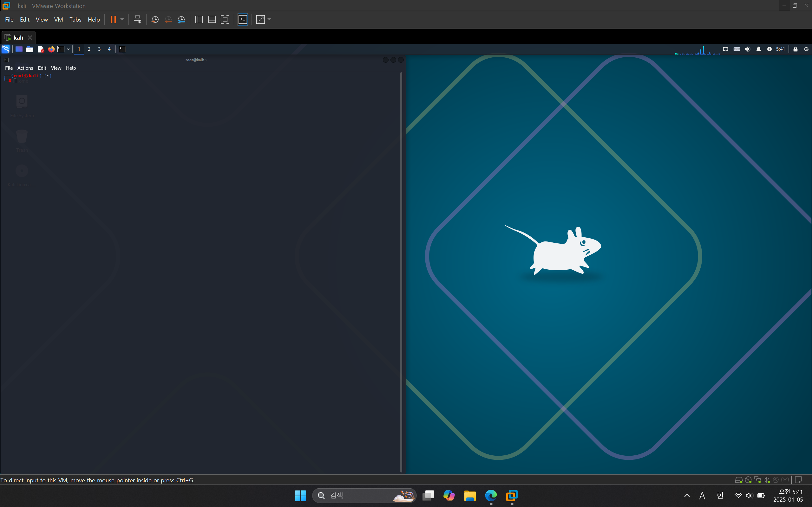Expand the pause power options dropdown arrow

tap(122, 20)
